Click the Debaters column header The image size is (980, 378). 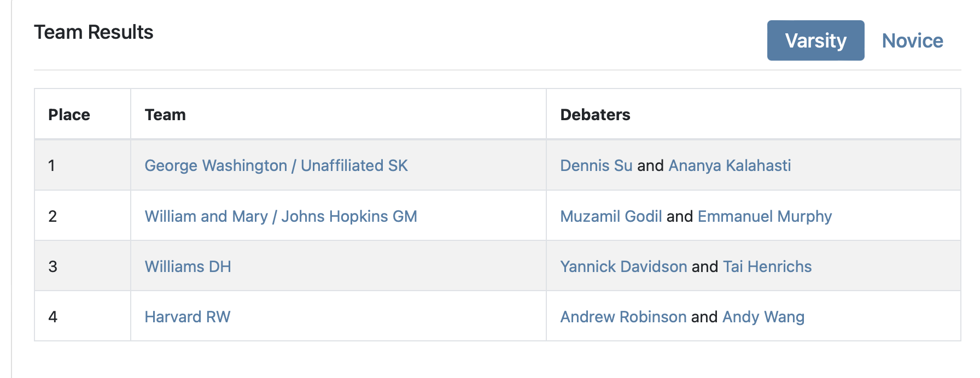tap(595, 115)
